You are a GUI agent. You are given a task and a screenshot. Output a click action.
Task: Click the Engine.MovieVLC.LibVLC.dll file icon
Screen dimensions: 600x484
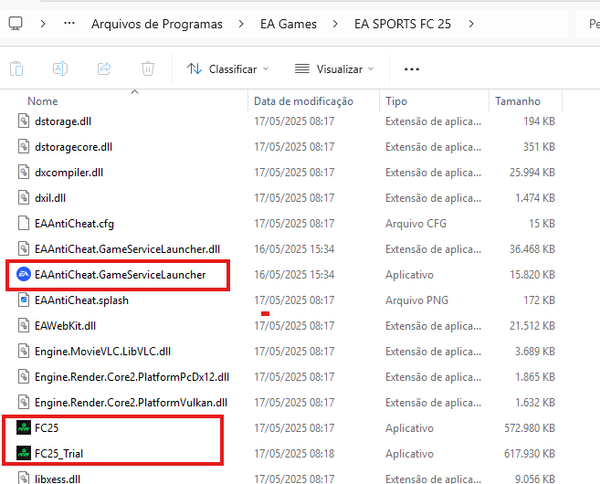[x=23, y=351]
